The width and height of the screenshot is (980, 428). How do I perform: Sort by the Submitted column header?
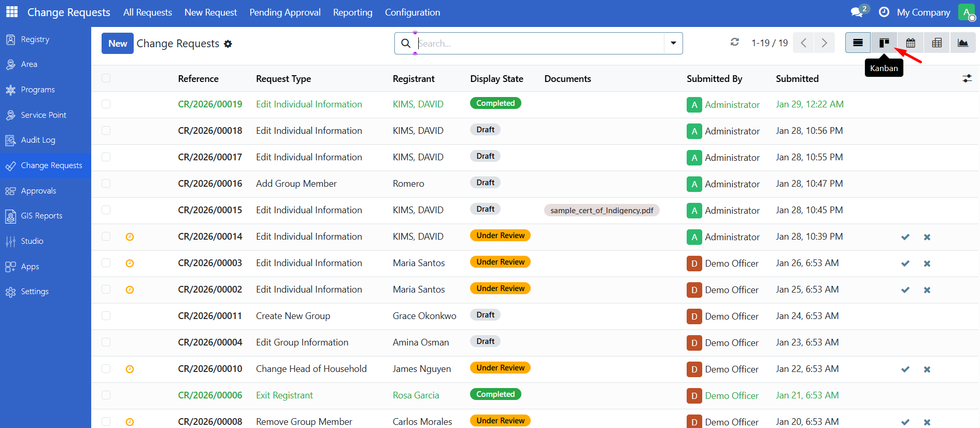click(797, 79)
